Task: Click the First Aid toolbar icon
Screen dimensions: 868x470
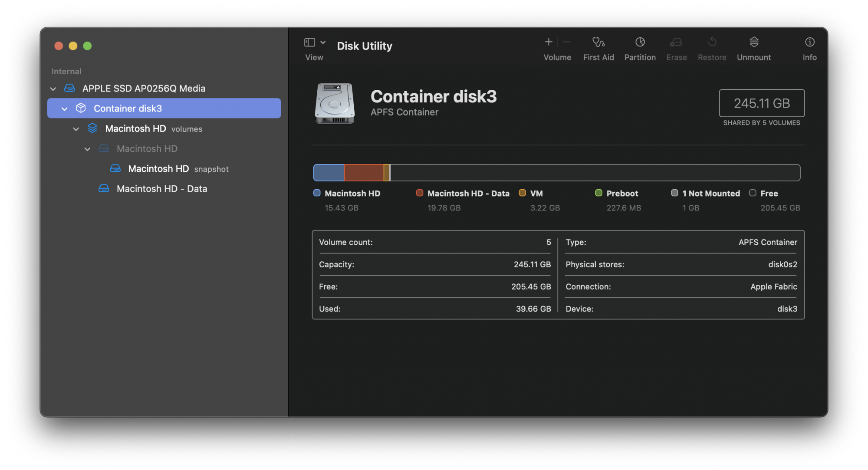Action: point(598,45)
